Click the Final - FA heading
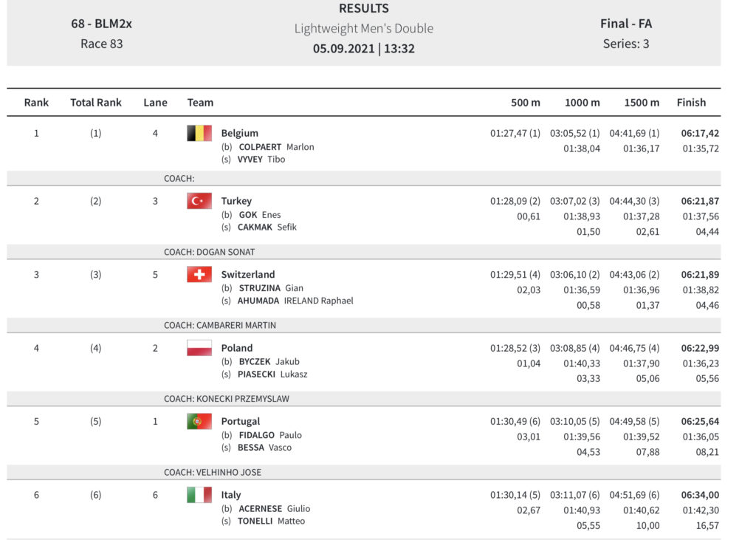 626,24
